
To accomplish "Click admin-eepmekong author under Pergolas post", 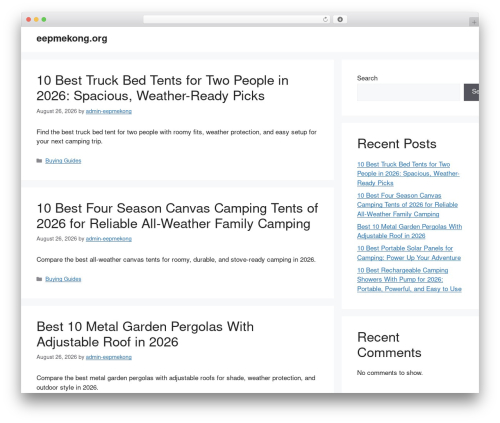I will [x=109, y=357].
